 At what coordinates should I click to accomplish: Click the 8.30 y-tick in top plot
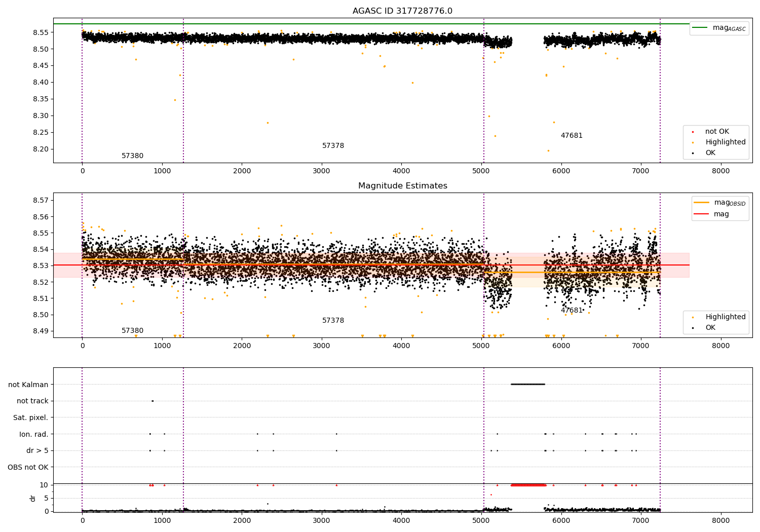41,116
